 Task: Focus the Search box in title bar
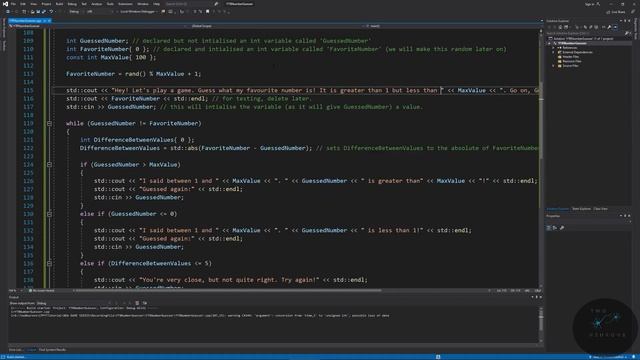pyautogui.click(x=188, y=4)
